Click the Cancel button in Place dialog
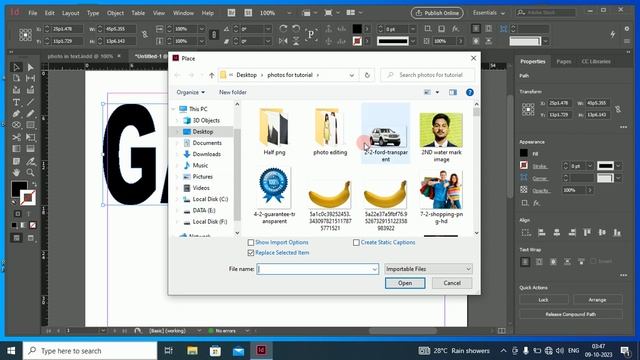This screenshot has height=360, width=640. point(452,283)
